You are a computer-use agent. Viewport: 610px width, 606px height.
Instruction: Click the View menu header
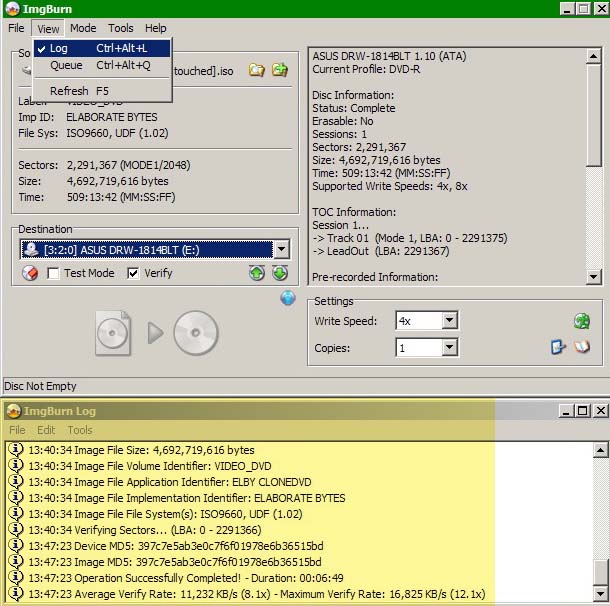point(48,28)
